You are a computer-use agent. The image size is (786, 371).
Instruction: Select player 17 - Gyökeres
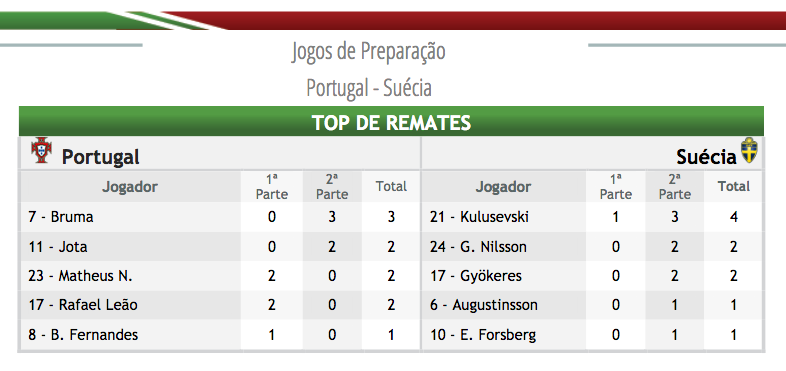[476, 276]
